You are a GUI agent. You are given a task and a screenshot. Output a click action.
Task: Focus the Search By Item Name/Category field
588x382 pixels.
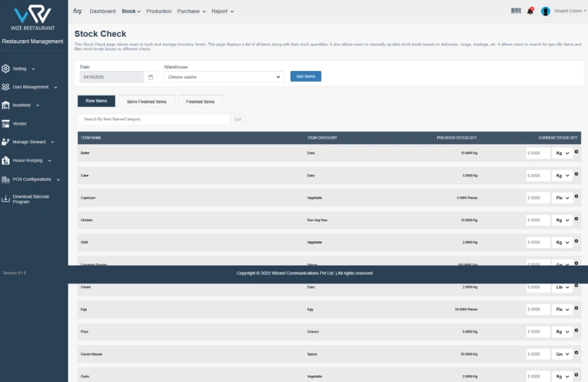coord(154,119)
